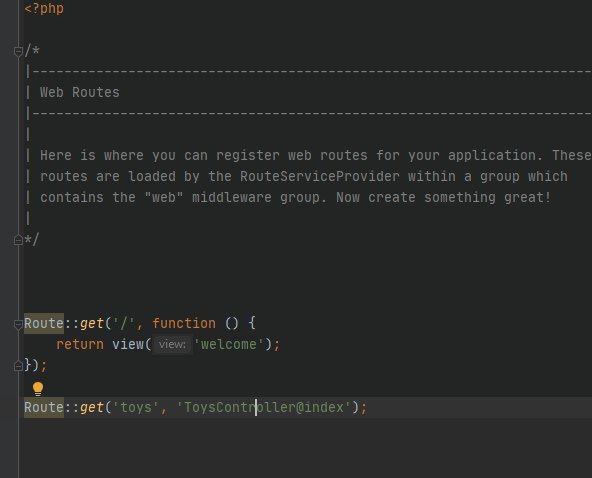592x478 pixels.
Task: Collapse fold marker at comment end '*/'
Action: point(18,240)
